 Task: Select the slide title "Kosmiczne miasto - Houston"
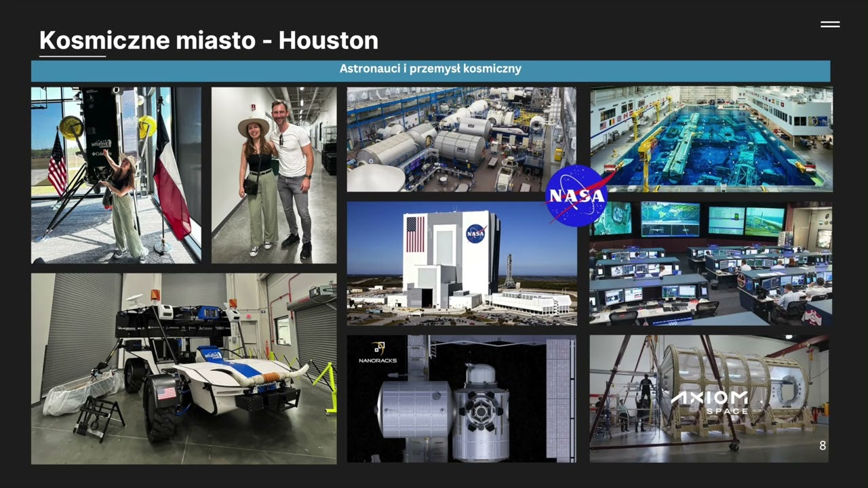[x=209, y=41]
